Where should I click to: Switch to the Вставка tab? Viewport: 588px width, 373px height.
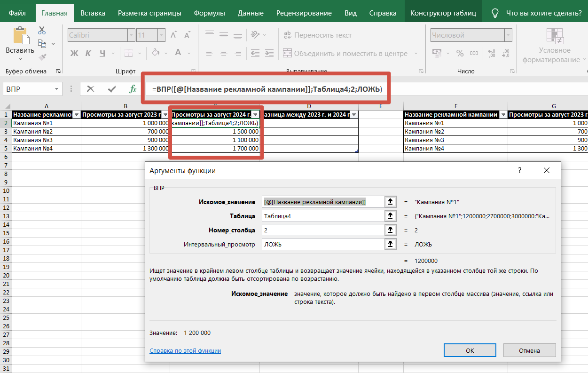click(x=93, y=13)
